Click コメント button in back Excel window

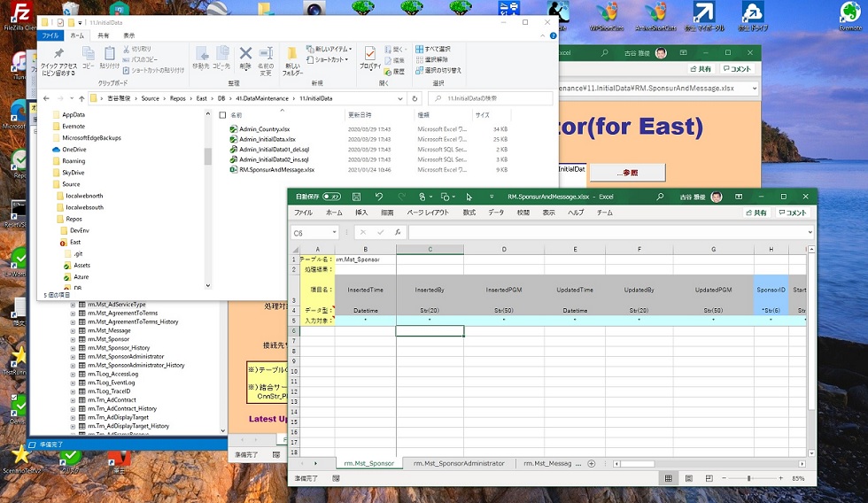click(737, 69)
